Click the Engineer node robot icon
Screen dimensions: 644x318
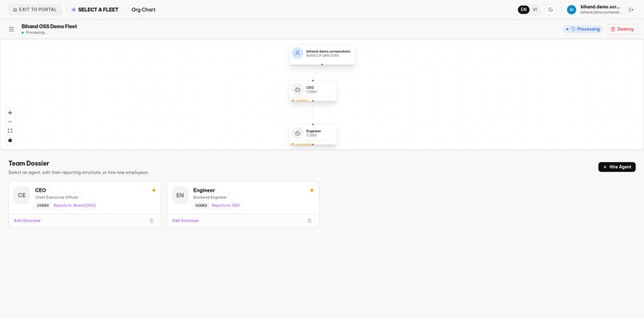click(x=297, y=133)
